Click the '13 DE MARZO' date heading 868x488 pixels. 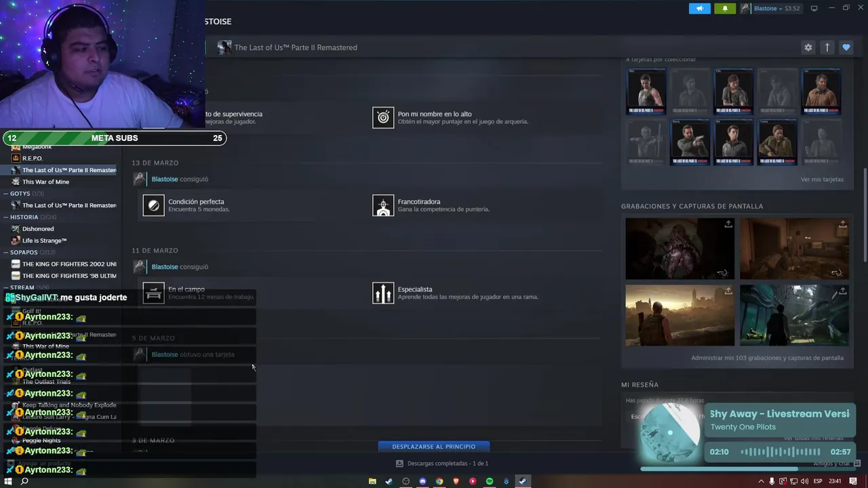pyautogui.click(x=155, y=163)
